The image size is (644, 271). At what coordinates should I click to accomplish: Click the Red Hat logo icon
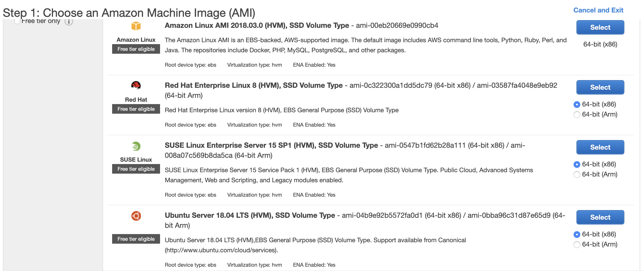(x=136, y=85)
